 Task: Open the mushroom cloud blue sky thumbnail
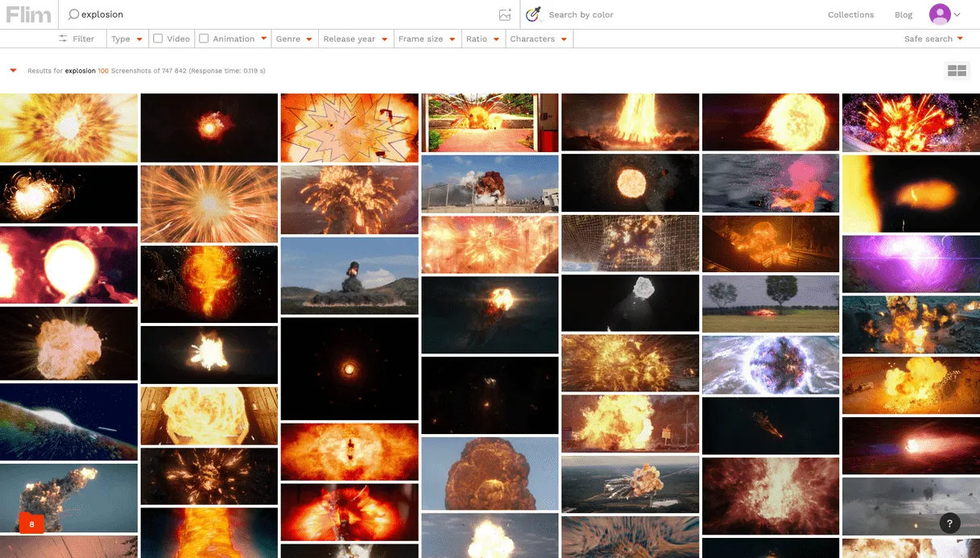tap(490, 473)
